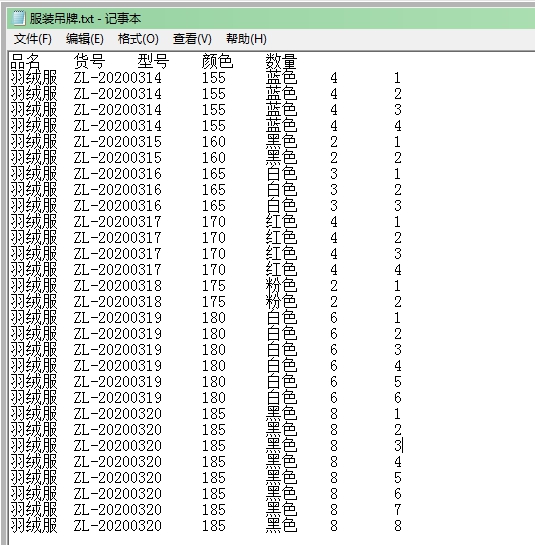The width and height of the screenshot is (535, 545).
Task: Click the first 165 size value
Action: click(214, 174)
